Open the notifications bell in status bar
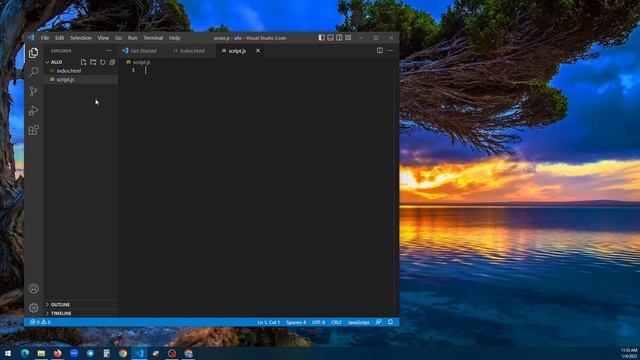This screenshot has width=640, height=360. tap(390, 322)
